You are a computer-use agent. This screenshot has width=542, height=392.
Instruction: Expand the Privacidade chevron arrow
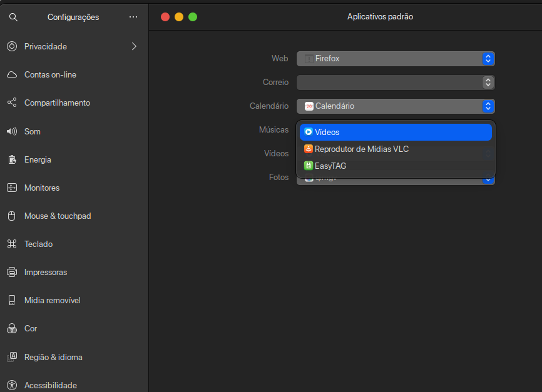(134, 46)
